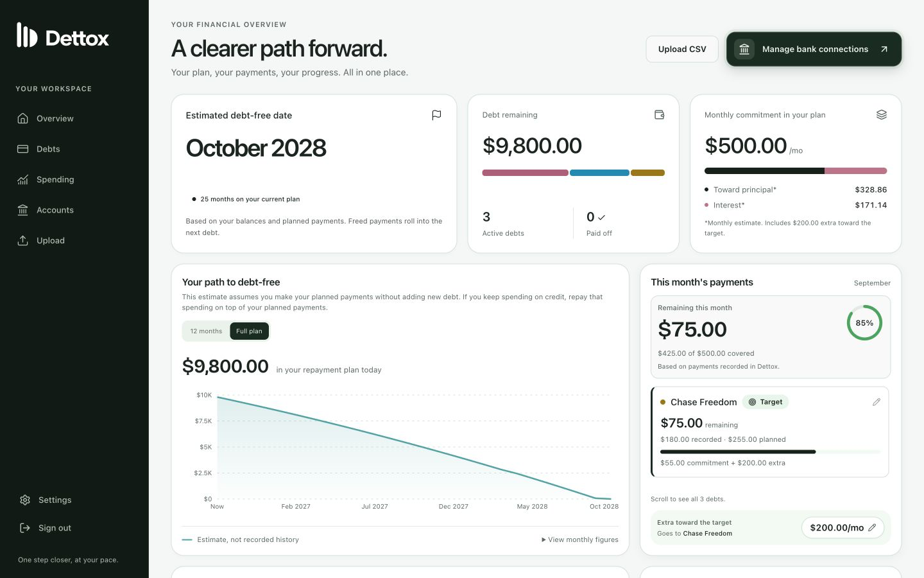
Task: Click 'Goes to Chase Freedom' text
Action: pos(694,534)
